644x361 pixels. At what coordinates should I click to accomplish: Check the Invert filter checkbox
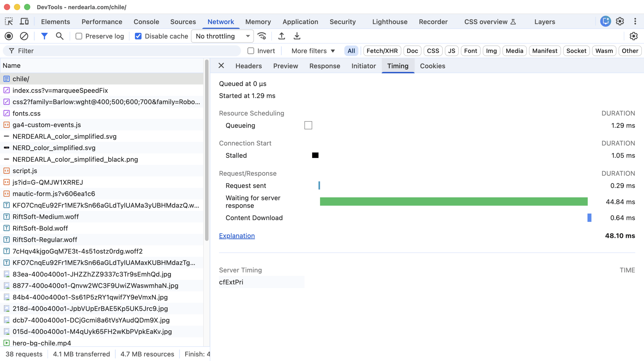click(x=251, y=51)
